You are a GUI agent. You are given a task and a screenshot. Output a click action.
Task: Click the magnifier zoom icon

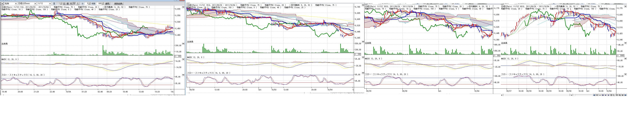[620, 95]
